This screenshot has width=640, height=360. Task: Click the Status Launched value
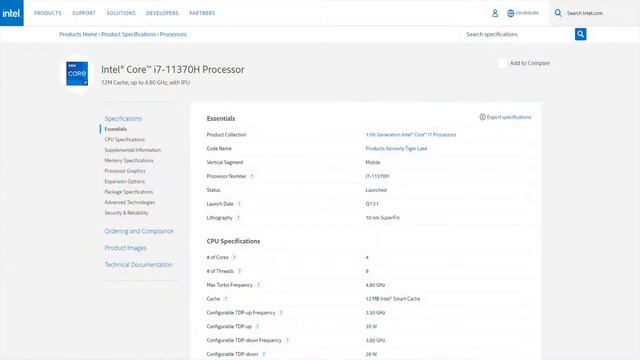[376, 190]
